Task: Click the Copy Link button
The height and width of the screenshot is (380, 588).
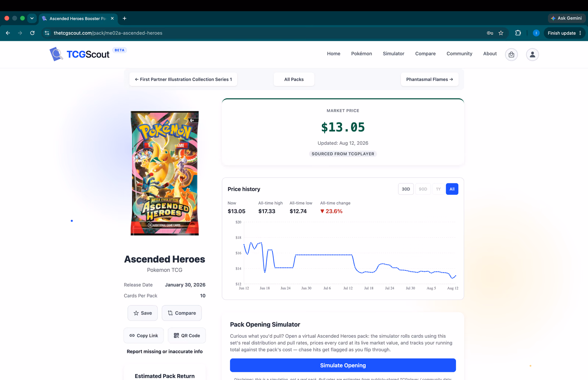Action: tap(144, 336)
